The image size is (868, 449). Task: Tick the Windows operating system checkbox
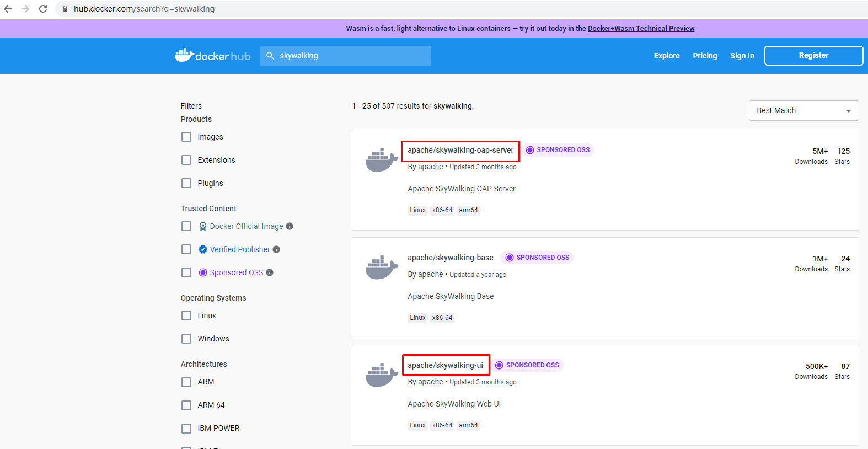tap(186, 339)
